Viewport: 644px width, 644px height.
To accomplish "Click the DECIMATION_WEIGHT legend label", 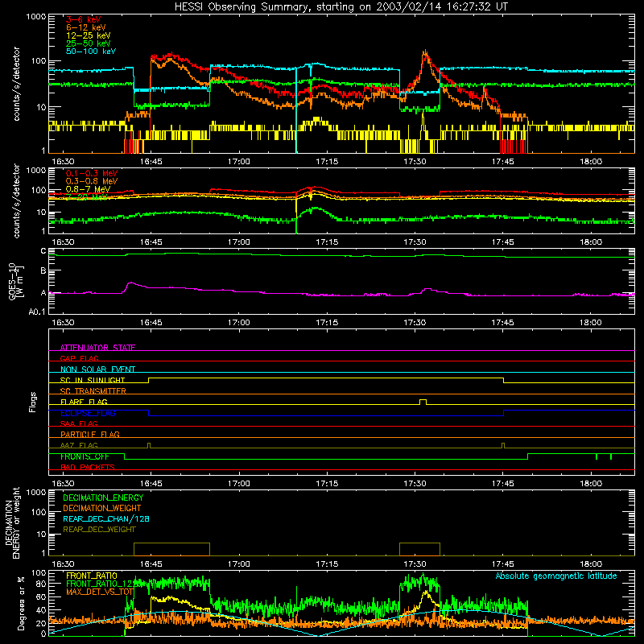I will click(102, 508).
